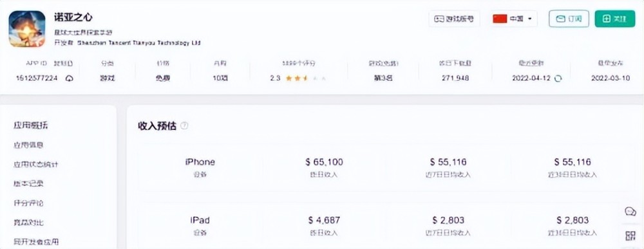Click the star rating icons
Screen dimensions: 644x249
(x=305, y=78)
